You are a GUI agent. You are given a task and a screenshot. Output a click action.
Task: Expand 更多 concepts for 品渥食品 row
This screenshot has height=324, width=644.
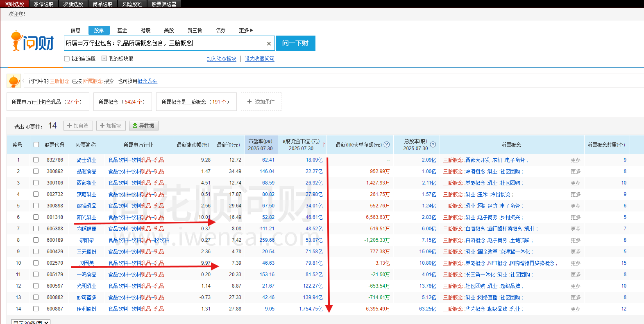576,171
